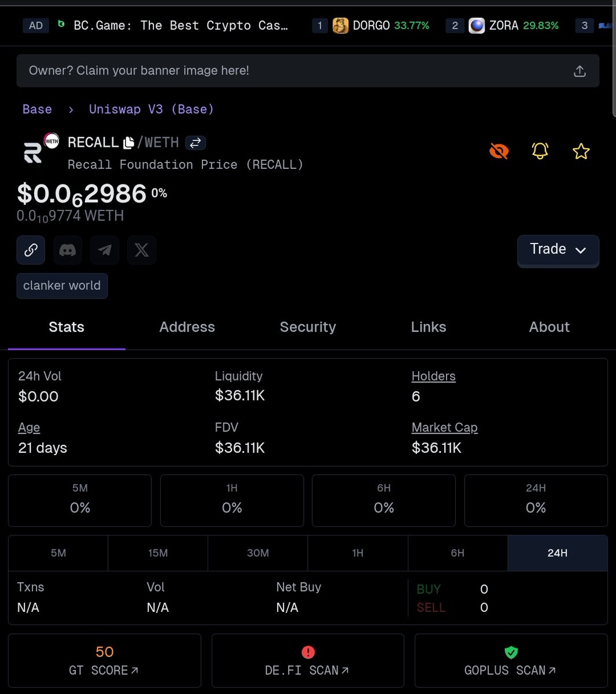Select the 6H transactions timeframe tab

tap(458, 553)
